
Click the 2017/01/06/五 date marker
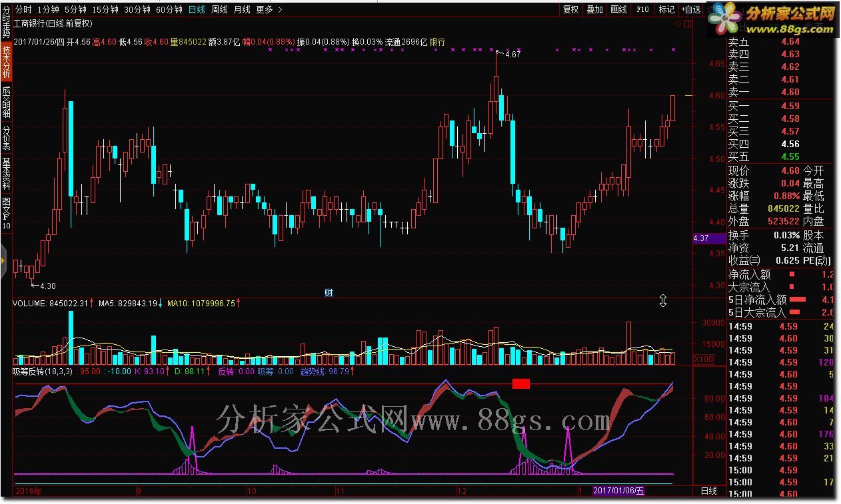[x=619, y=491]
